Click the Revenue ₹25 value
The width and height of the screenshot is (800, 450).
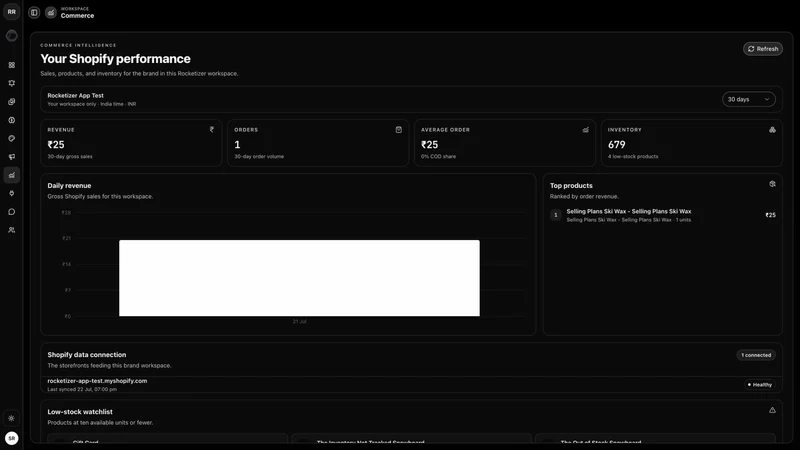(x=56, y=145)
